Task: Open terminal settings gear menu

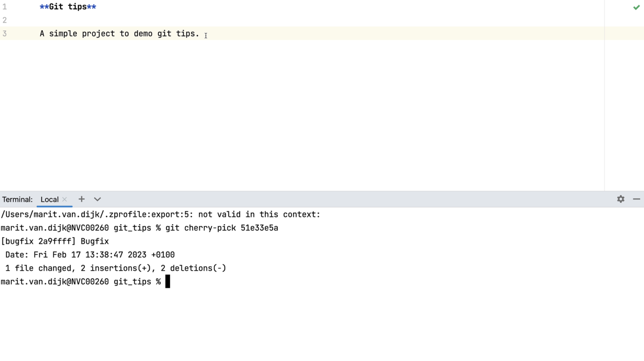Action: (621, 199)
